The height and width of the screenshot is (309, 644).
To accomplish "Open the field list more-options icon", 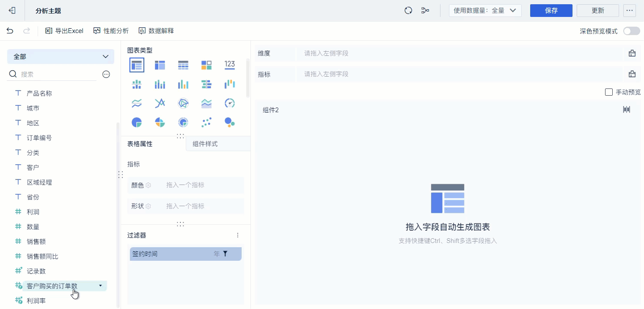I will [x=106, y=74].
